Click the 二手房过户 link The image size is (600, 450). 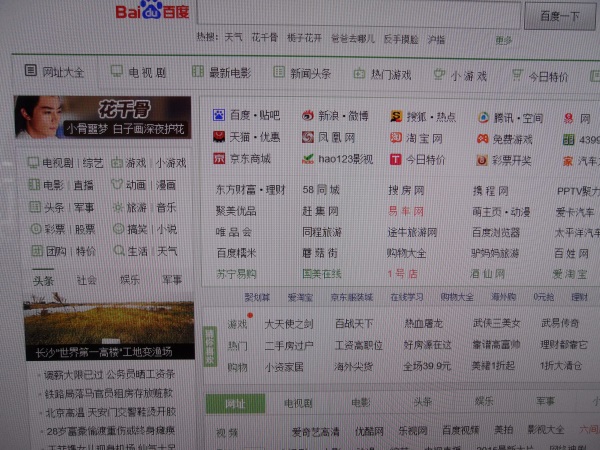(x=289, y=346)
